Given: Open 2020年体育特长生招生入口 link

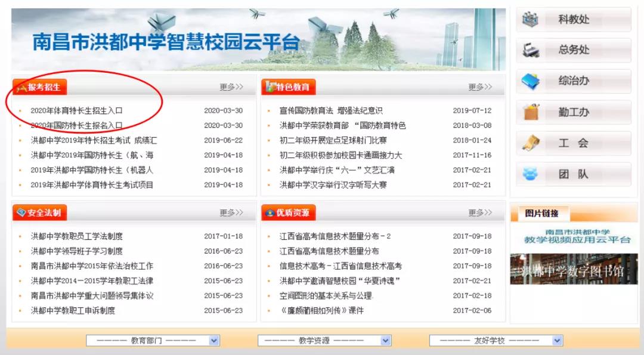Looking at the screenshot, I should pyautogui.click(x=76, y=110).
